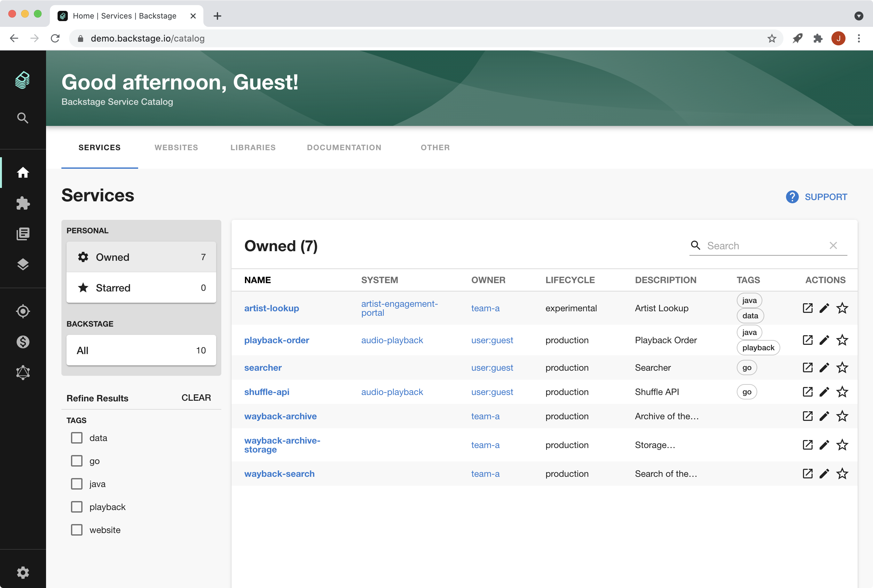
Task: Click the settings gear icon at bottom
Action: tap(22, 572)
